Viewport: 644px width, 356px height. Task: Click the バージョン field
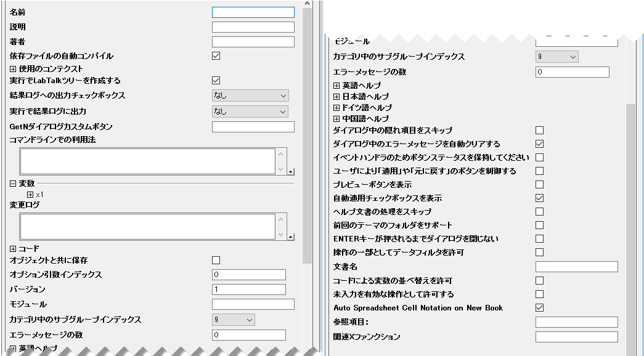[x=249, y=289]
